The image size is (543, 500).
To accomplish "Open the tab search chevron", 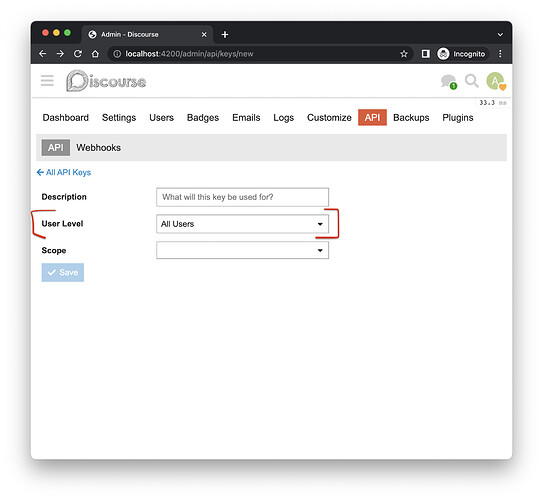I will 500,35.
